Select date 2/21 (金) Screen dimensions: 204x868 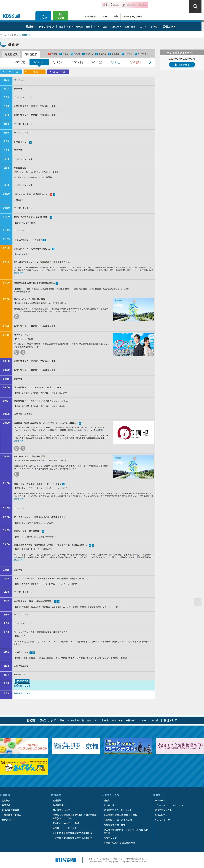pyautogui.click(x=97, y=62)
